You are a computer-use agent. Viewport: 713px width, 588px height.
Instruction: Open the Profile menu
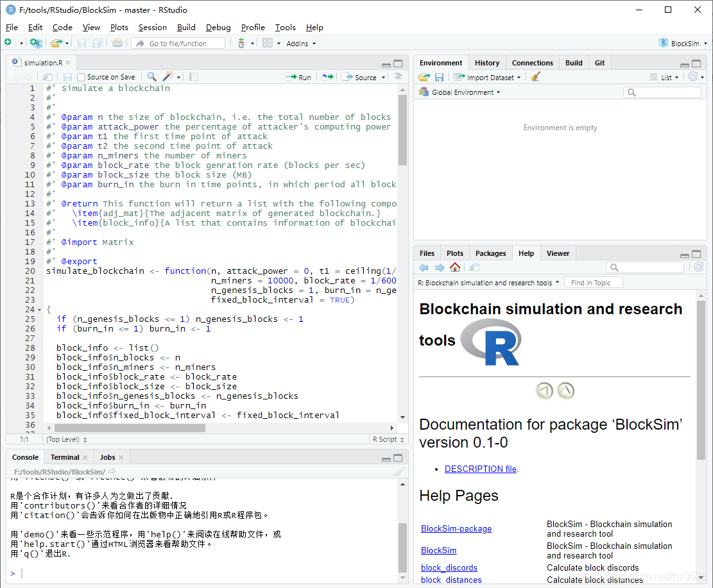253,28
